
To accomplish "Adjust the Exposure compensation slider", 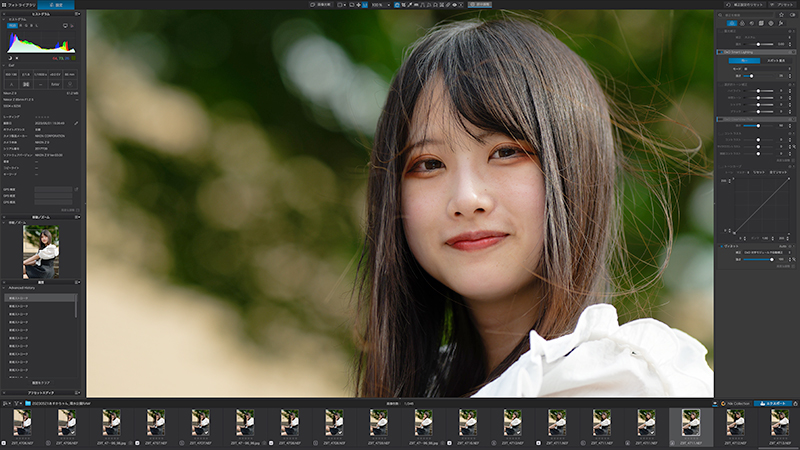I will pyautogui.click(x=759, y=44).
